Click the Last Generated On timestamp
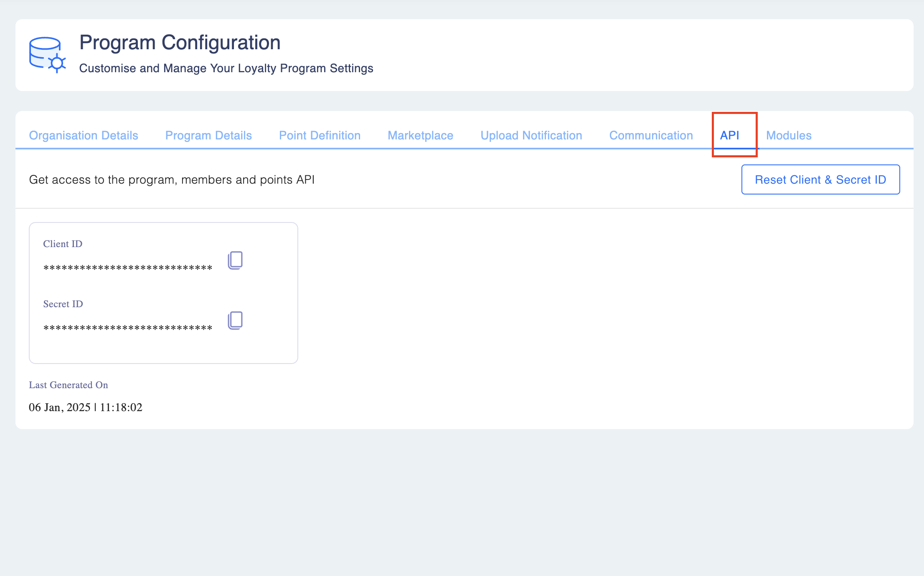 [86, 407]
